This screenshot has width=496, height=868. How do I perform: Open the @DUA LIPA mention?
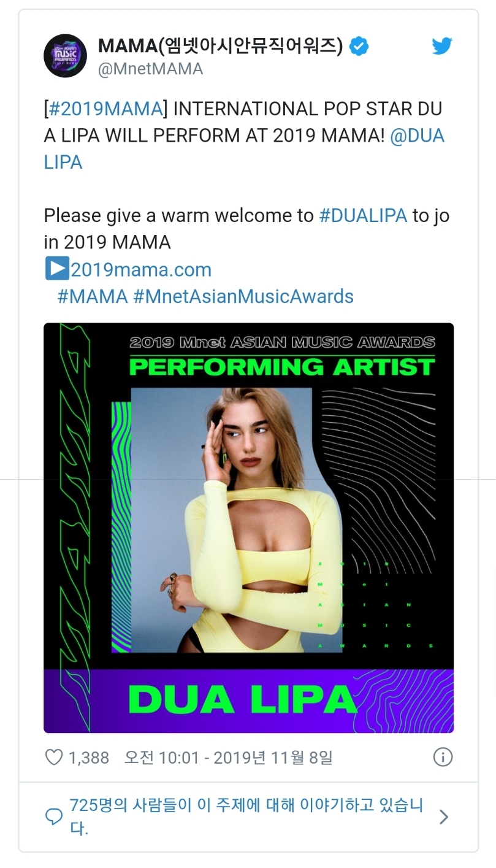(417, 136)
